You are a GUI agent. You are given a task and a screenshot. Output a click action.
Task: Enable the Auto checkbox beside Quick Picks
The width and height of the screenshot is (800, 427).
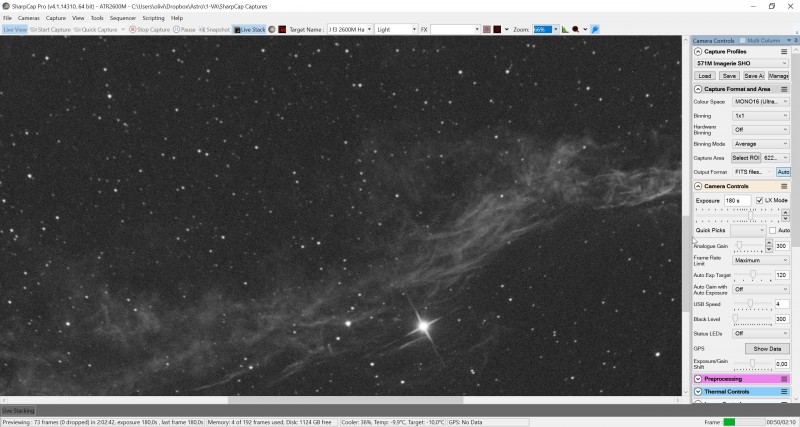click(772, 231)
